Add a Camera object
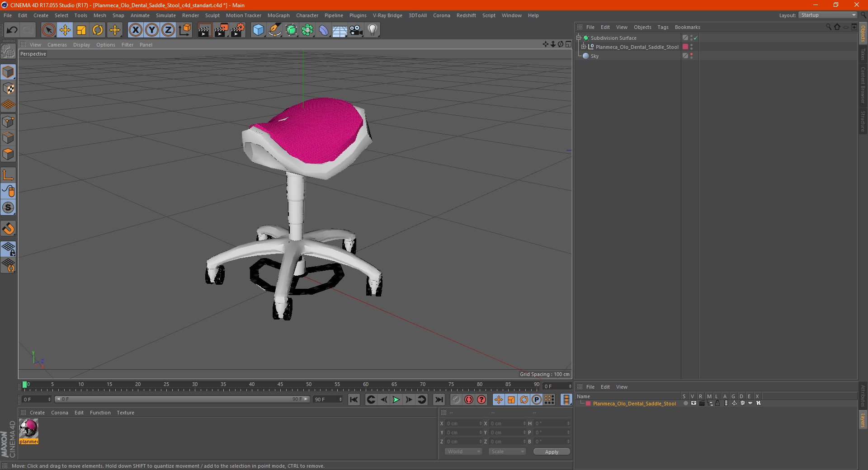The height and width of the screenshot is (470, 868). pyautogui.click(x=356, y=30)
